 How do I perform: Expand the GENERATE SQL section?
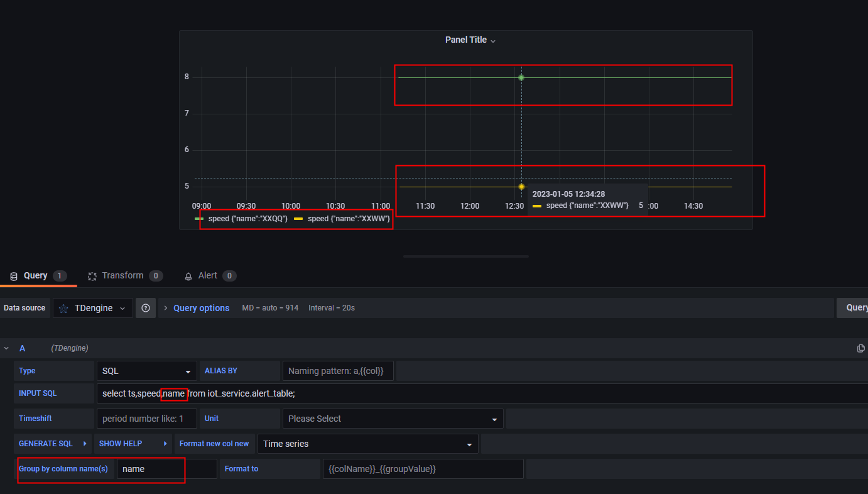[52, 444]
